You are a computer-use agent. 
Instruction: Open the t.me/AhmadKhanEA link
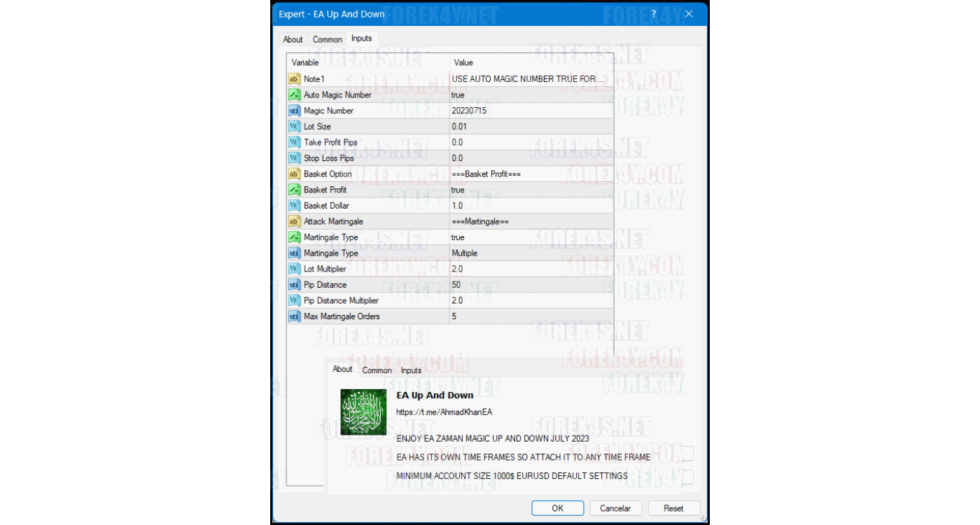[444, 412]
